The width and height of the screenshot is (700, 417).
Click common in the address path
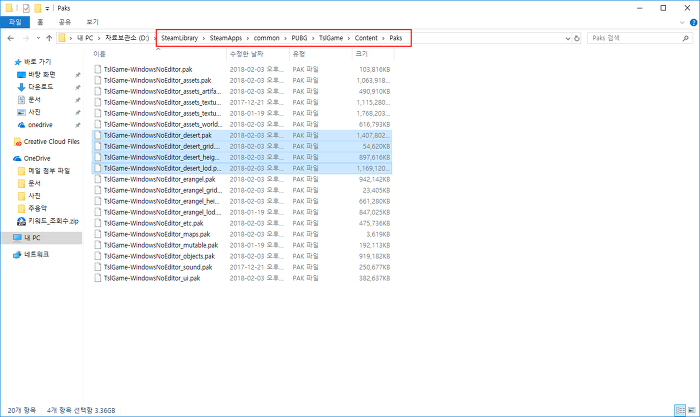pos(267,38)
